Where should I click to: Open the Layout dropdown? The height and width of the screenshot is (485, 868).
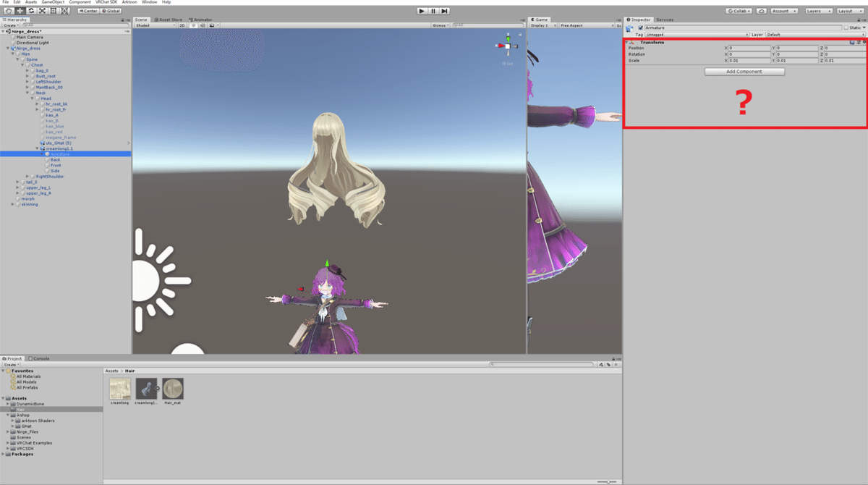coord(850,11)
